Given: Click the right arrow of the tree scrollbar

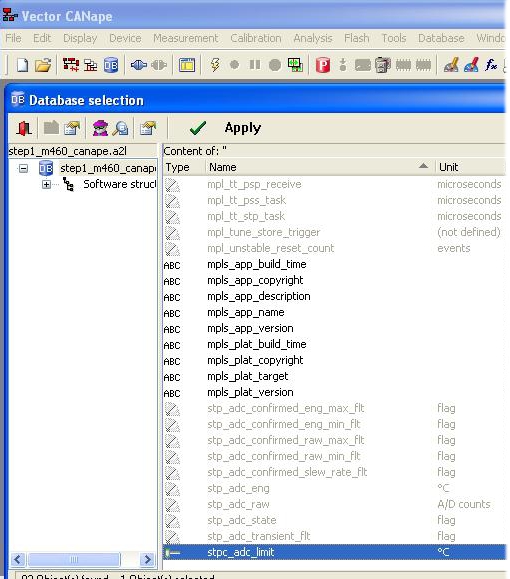Looking at the screenshot, I should pos(147,560).
